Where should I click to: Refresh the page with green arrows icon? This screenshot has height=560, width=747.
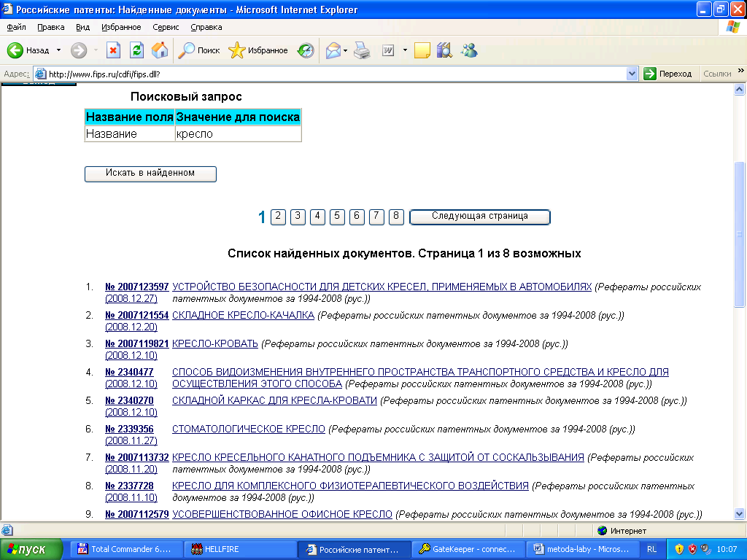coord(136,50)
